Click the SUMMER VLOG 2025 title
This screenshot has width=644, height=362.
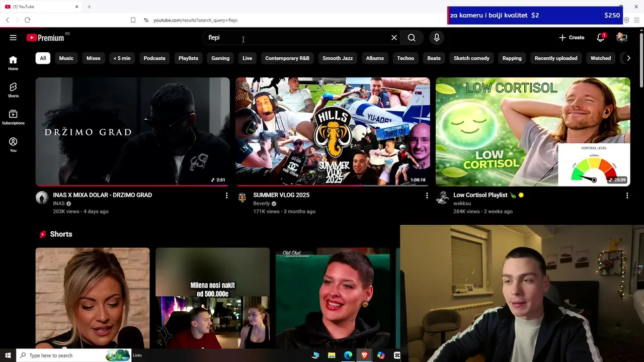click(x=281, y=195)
